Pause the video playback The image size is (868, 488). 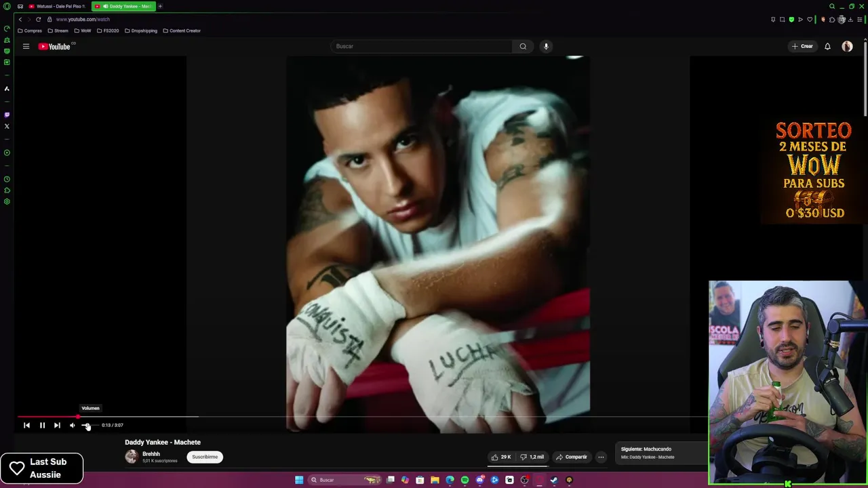tap(42, 425)
